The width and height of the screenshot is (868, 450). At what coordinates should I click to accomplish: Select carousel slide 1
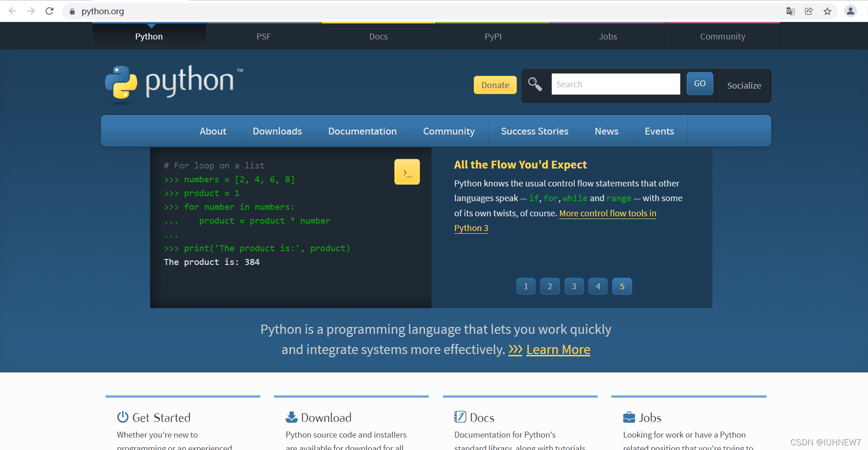coord(526,286)
